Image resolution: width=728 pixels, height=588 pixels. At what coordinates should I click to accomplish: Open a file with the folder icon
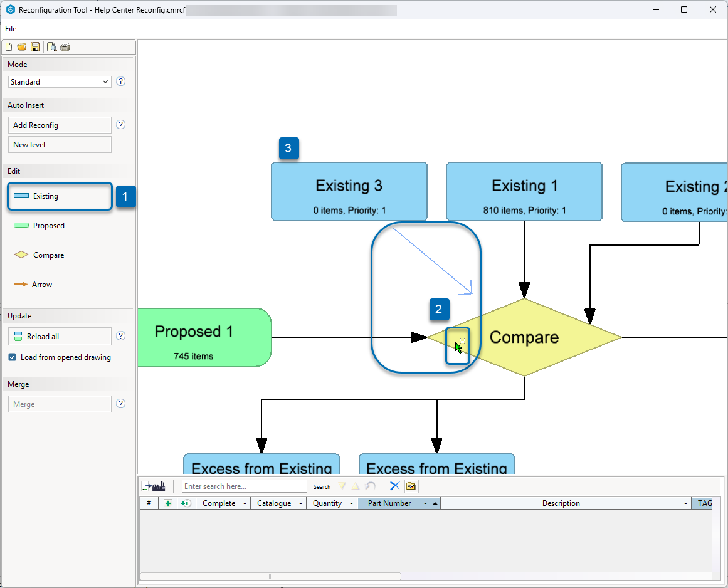click(x=22, y=47)
